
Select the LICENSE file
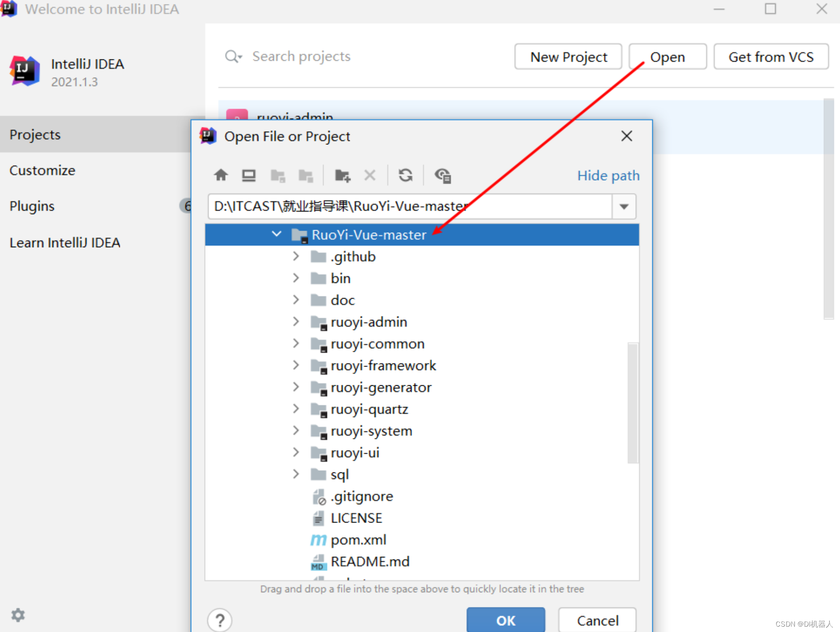click(357, 518)
